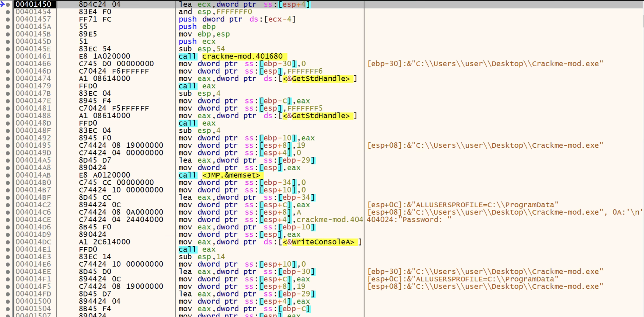Click call eax at address 00401479
644x317 pixels.
(197, 86)
